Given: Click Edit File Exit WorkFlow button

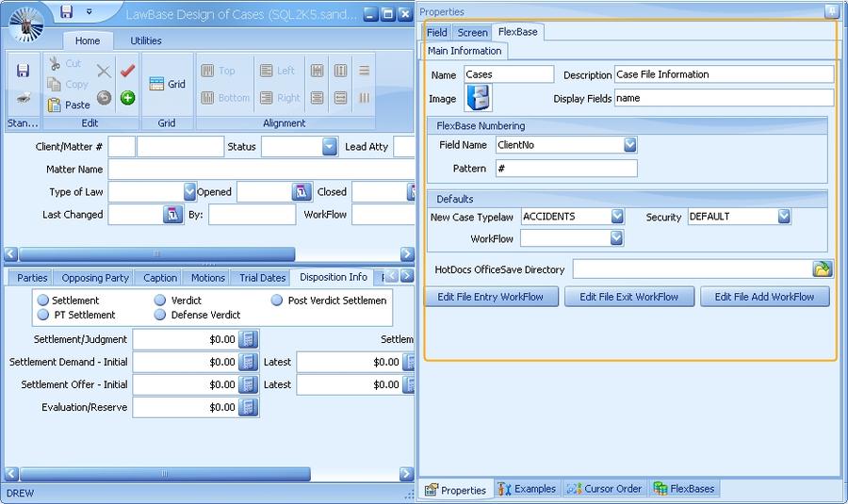Looking at the screenshot, I should 629,297.
